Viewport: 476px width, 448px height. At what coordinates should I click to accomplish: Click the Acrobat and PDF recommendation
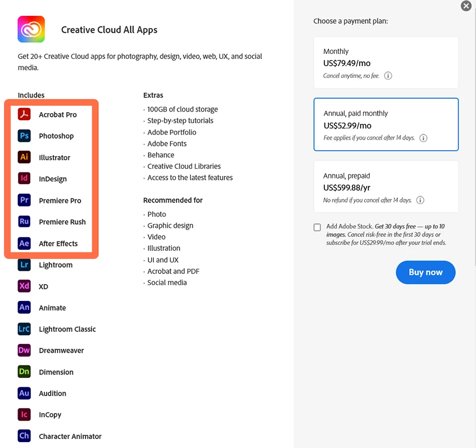[173, 271]
